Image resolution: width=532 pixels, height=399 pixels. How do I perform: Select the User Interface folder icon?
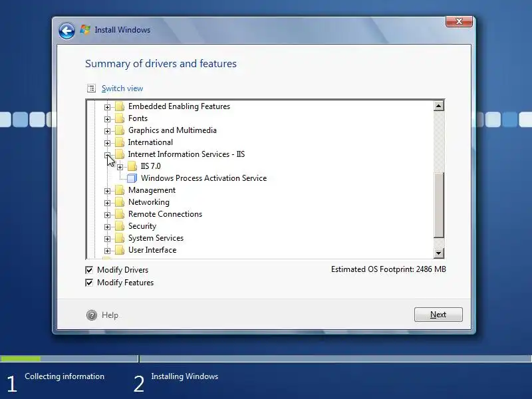120,250
